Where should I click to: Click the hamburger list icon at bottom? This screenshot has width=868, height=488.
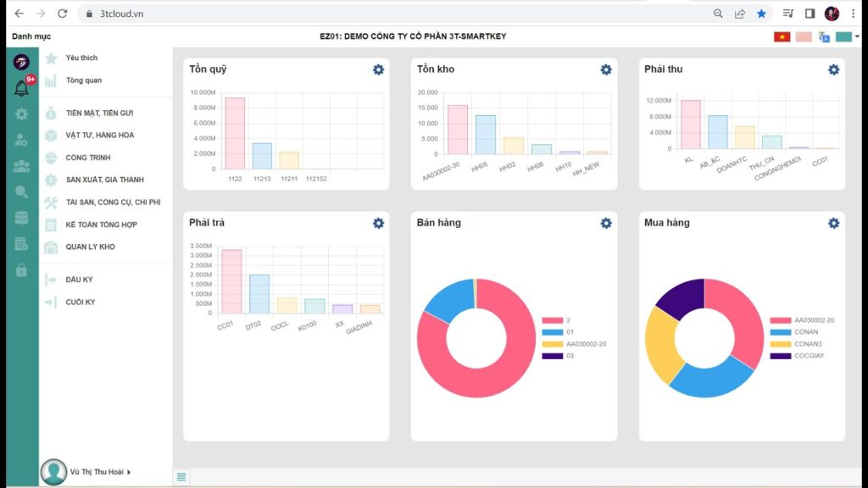coord(181,477)
